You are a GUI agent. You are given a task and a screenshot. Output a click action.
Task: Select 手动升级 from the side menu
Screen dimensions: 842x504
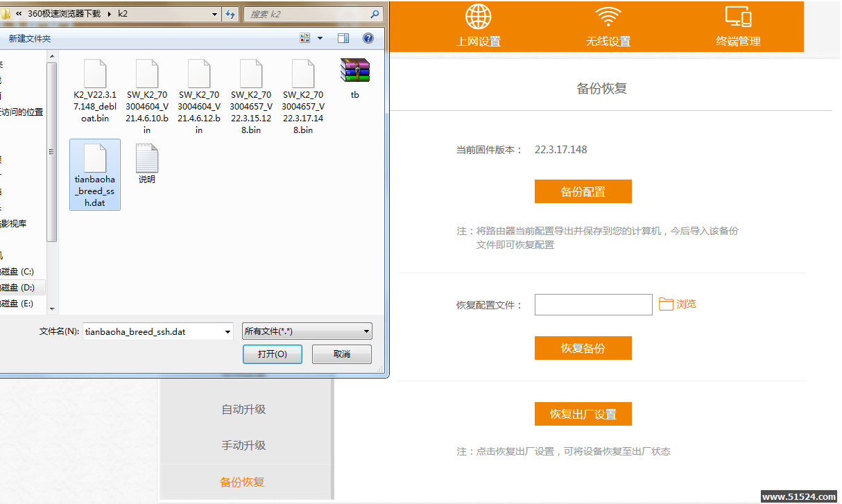tap(246, 445)
